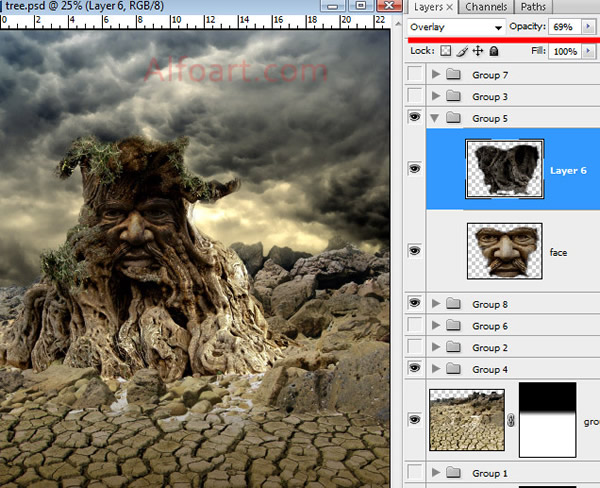Open the Paths tab
600x488 pixels.
534,7
